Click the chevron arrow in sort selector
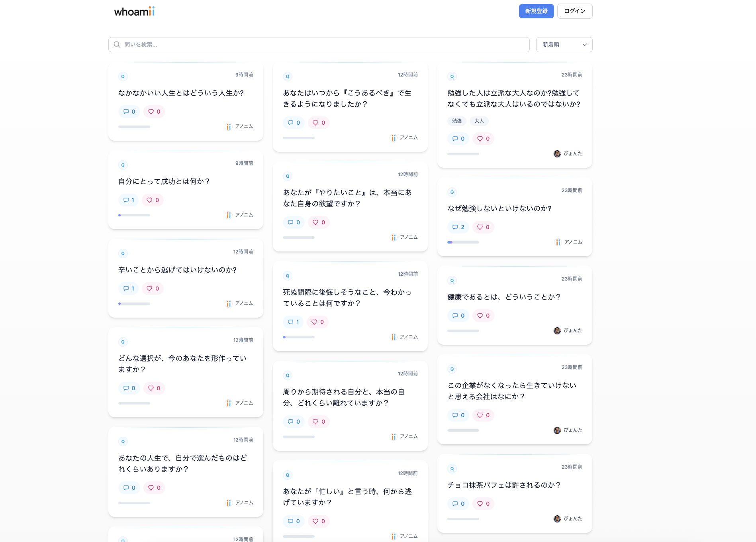The width and height of the screenshot is (756, 542). (x=584, y=45)
